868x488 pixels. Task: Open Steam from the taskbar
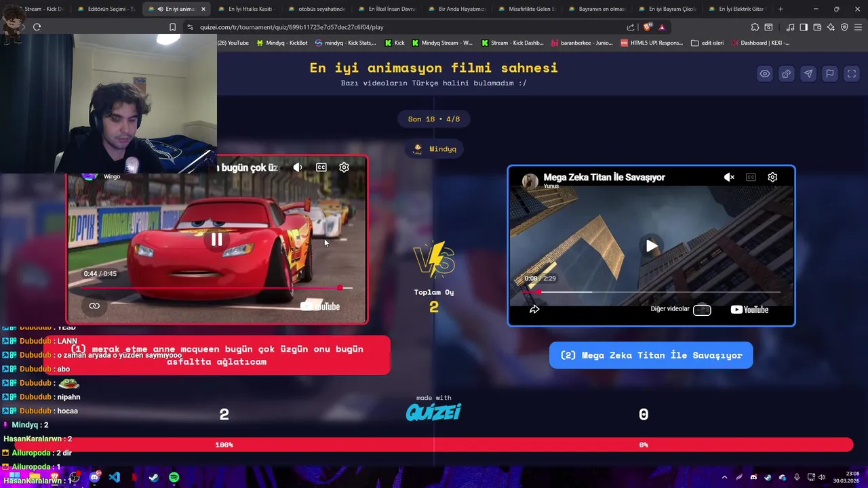coord(154,478)
